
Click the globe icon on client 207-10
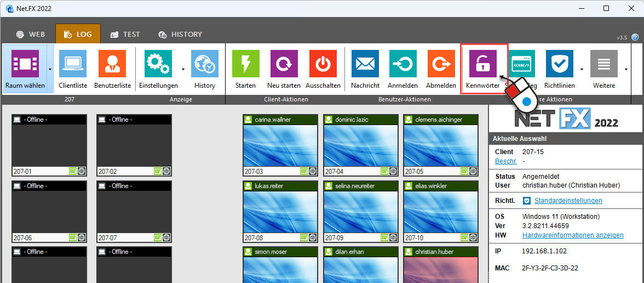click(474, 237)
